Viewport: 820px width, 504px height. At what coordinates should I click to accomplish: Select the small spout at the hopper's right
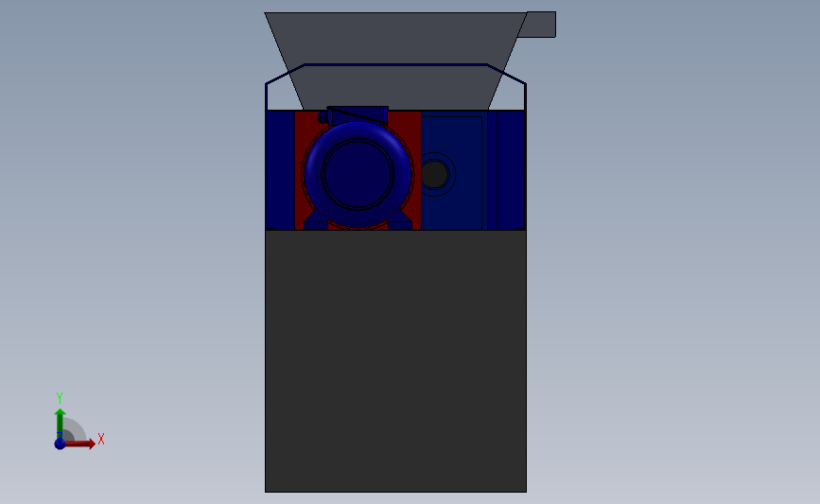pyautogui.click(x=537, y=25)
